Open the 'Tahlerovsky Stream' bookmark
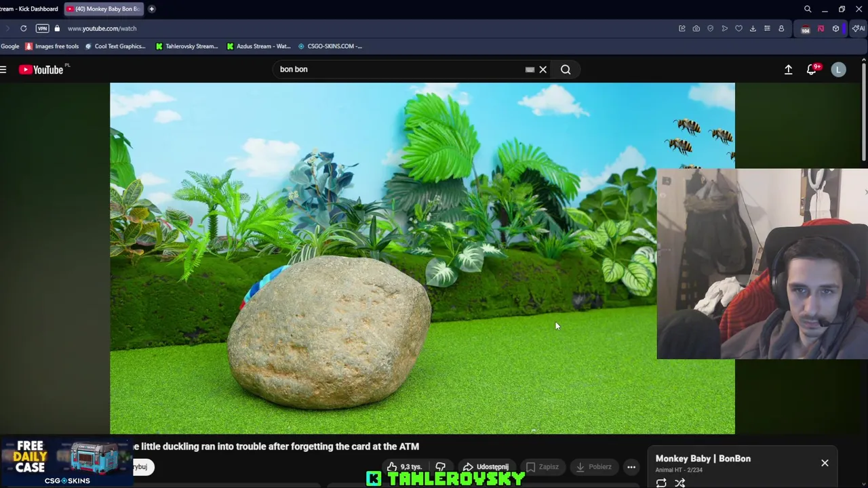Viewport: 868px width, 488px height. [x=187, y=46]
